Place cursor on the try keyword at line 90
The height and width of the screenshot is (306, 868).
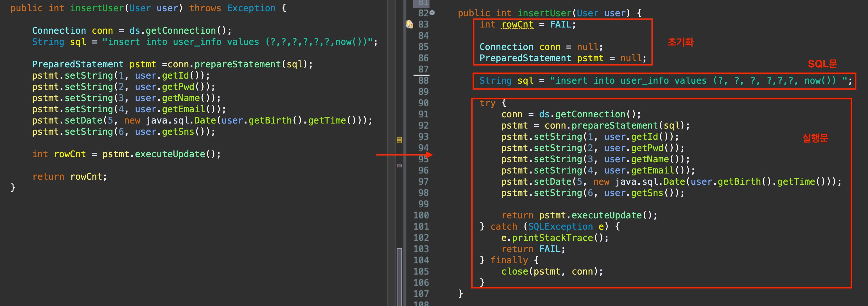click(487, 103)
